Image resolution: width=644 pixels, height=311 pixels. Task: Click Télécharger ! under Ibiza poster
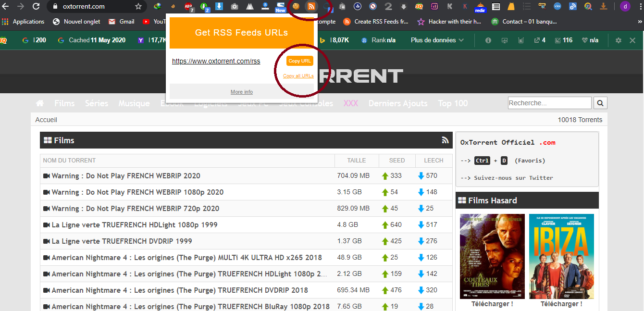561,304
